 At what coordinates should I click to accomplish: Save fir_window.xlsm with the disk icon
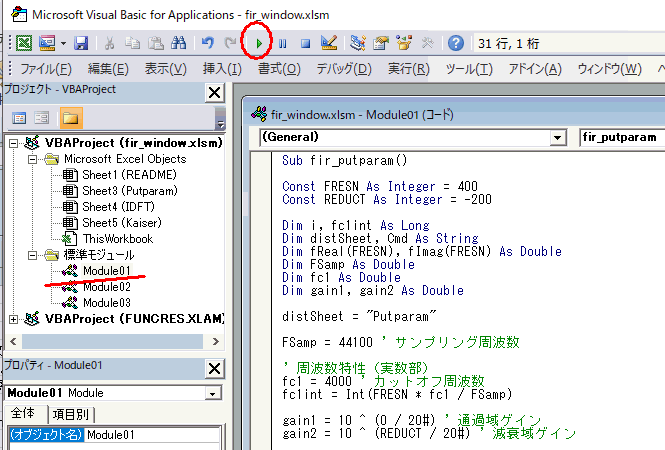click(x=81, y=43)
